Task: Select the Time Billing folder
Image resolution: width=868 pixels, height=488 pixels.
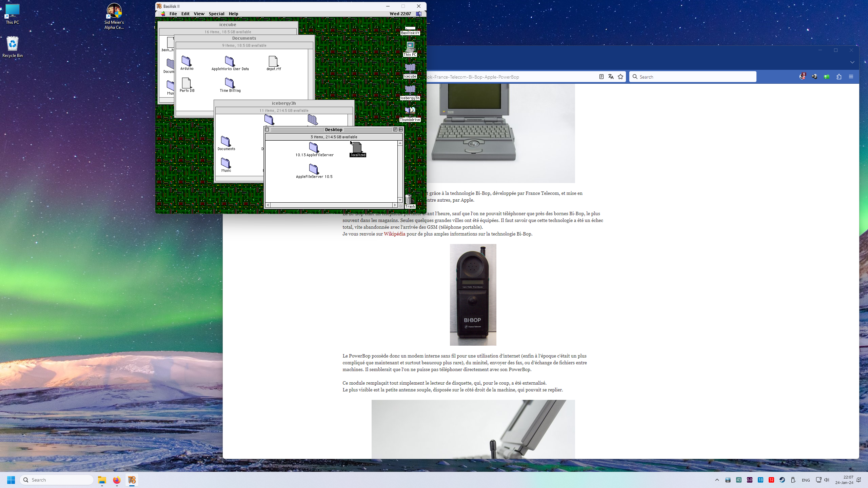Action: pyautogui.click(x=230, y=85)
